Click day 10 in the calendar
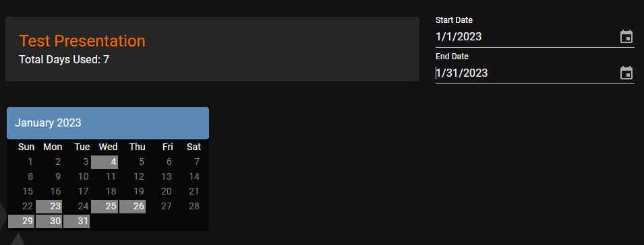The width and height of the screenshot is (644, 245). (x=84, y=176)
